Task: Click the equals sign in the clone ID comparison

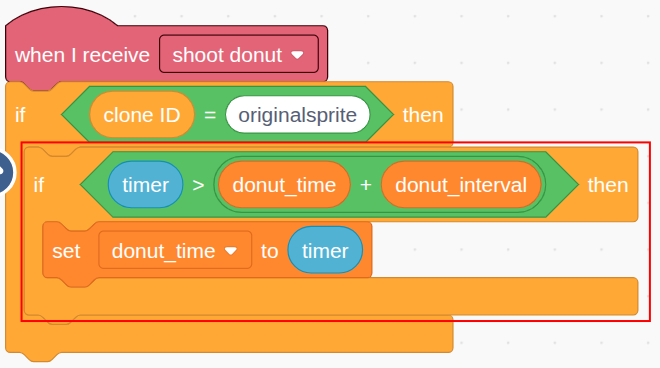Action: tap(210, 115)
